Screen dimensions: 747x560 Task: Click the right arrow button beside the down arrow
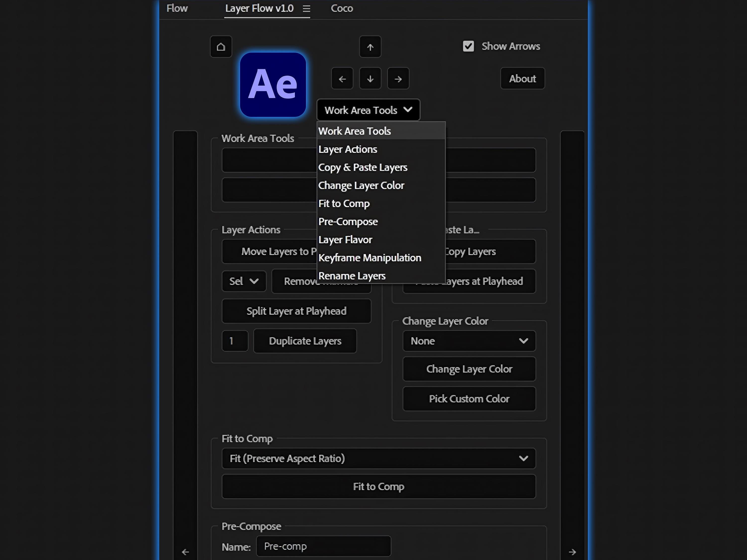click(x=398, y=79)
